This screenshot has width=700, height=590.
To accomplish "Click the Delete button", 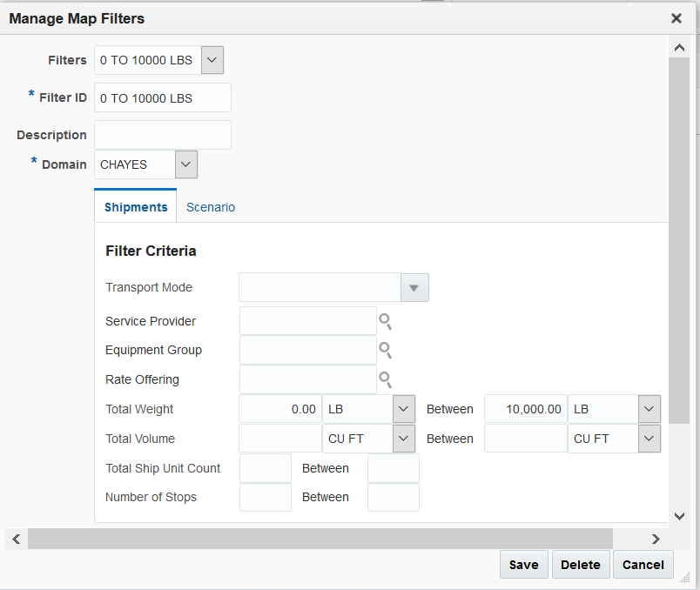I will [581, 565].
